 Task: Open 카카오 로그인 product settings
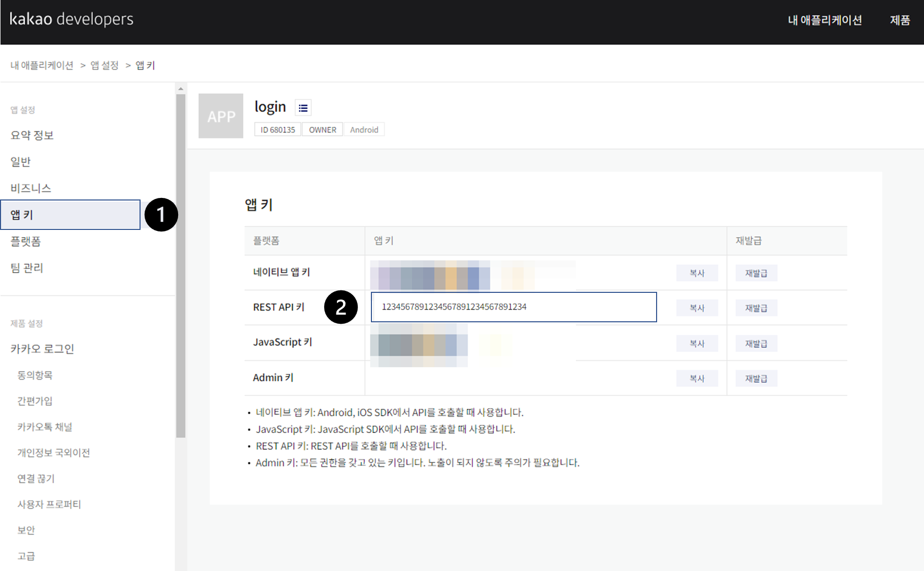(x=43, y=349)
